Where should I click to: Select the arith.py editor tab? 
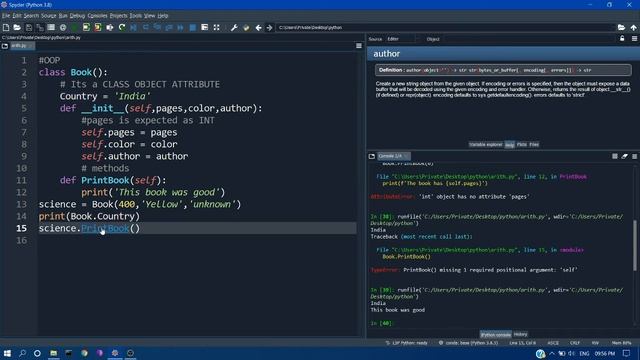coord(22,46)
